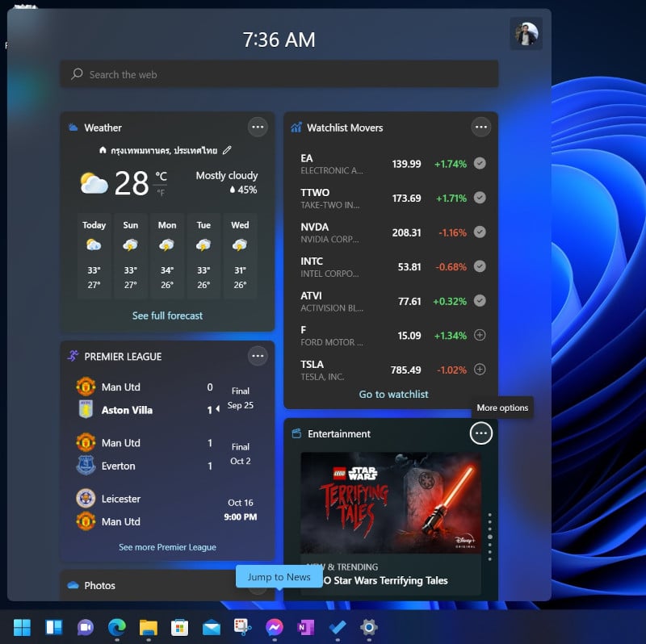
Task: Click See more Premier League link
Action: [167, 547]
